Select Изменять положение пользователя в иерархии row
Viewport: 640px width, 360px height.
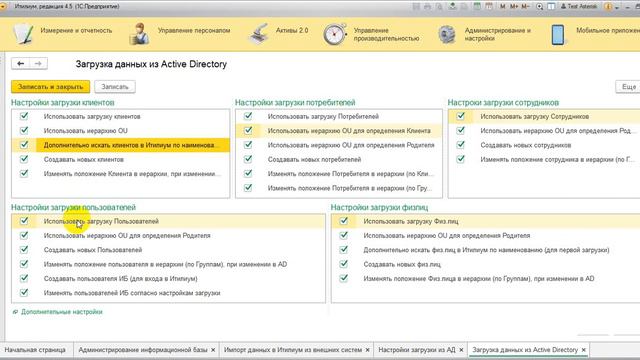[169, 264]
